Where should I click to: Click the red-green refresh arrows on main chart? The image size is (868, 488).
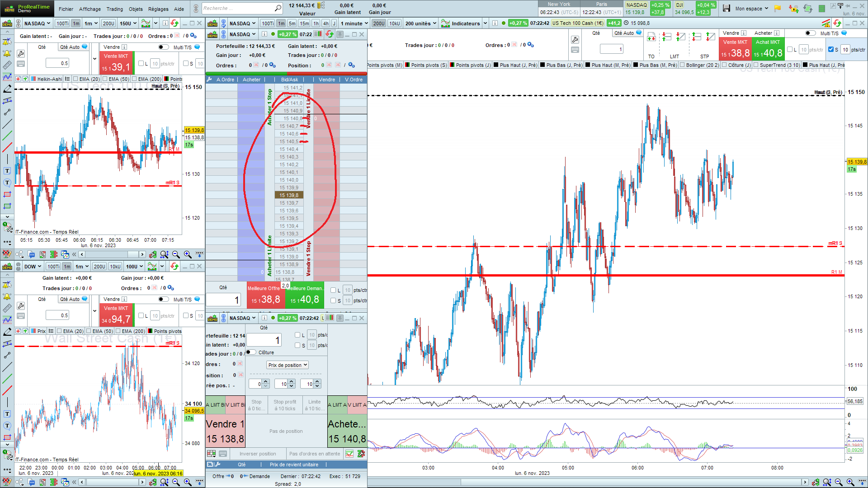(x=837, y=23)
